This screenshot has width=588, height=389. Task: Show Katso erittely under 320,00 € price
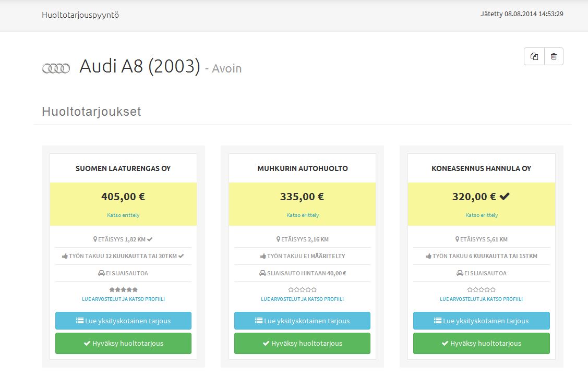pyautogui.click(x=481, y=215)
